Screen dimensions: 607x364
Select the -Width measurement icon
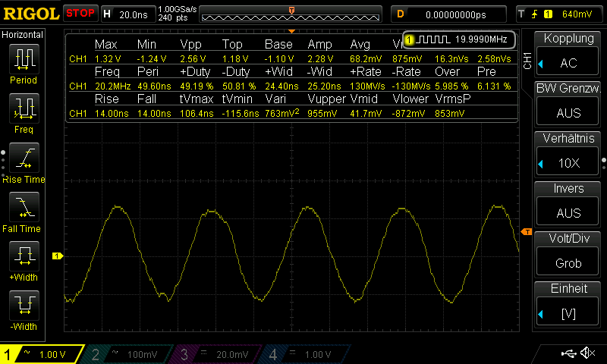(x=24, y=305)
